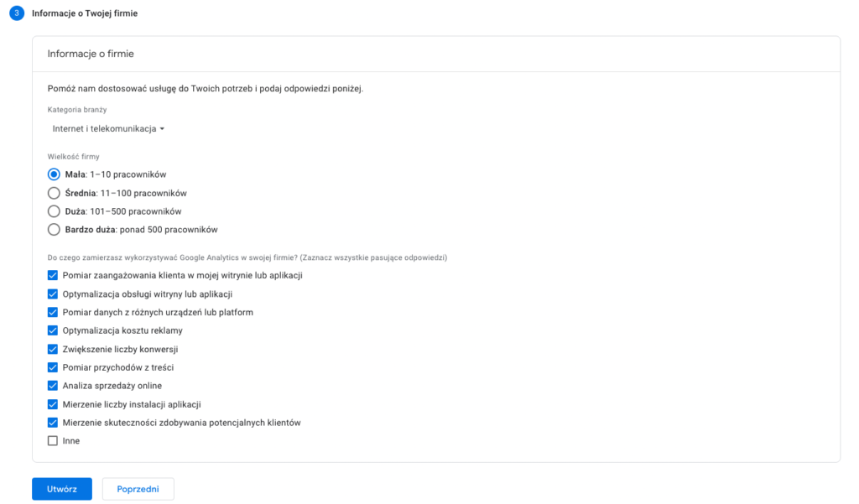The image size is (859, 504).
Task: Select Bardzo duża ponad 500 pracowników
Action: coord(54,230)
